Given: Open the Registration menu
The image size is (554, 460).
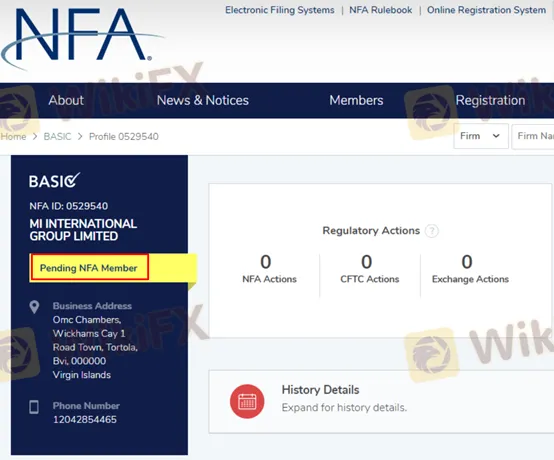Looking at the screenshot, I should click(490, 100).
